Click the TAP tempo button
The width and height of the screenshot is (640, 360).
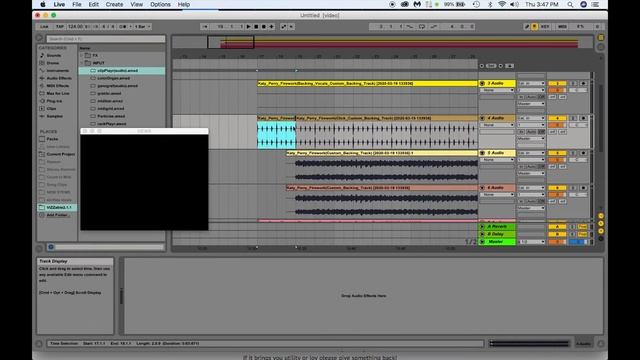click(60, 27)
